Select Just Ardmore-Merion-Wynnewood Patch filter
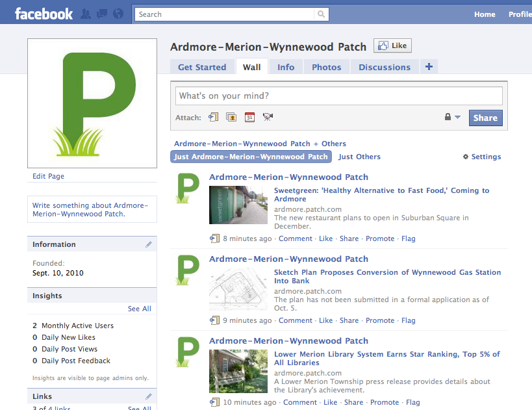 (x=251, y=157)
